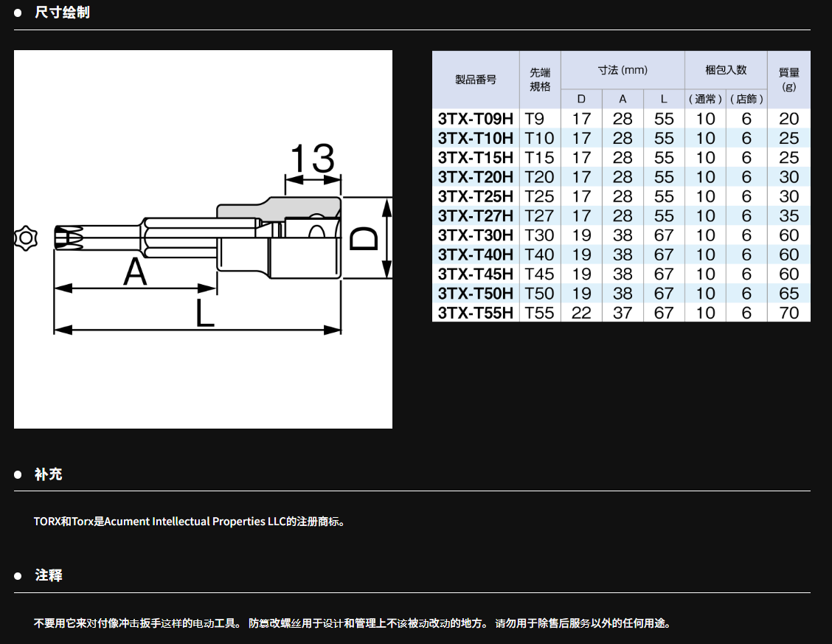Click the bullet beside 注释 heading
Image resolution: width=832 pixels, height=644 pixels.
pos(18,575)
